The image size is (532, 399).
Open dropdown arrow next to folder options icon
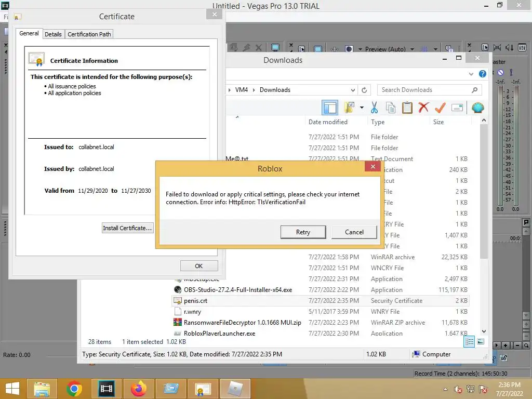(362, 108)
